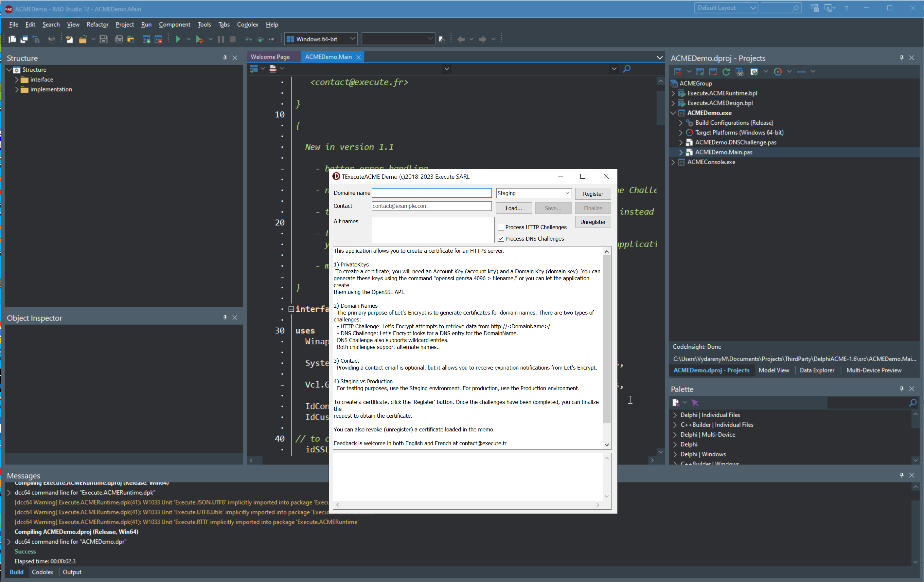Click the Register button

[x=593, y=193]
